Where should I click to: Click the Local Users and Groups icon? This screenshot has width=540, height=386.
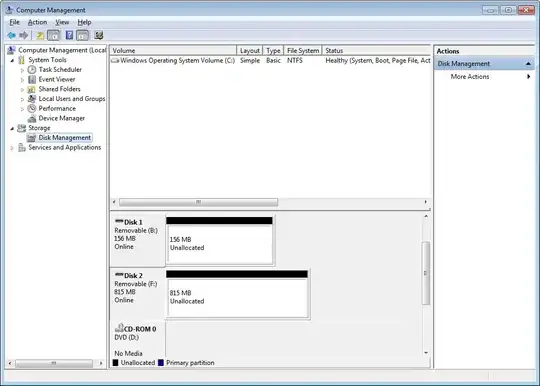(x=32, y=99)
